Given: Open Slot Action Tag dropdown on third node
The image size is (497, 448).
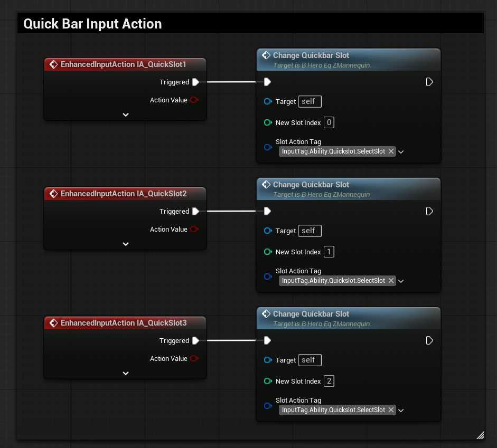Looking at the screenshot, I should coord(401,411).
